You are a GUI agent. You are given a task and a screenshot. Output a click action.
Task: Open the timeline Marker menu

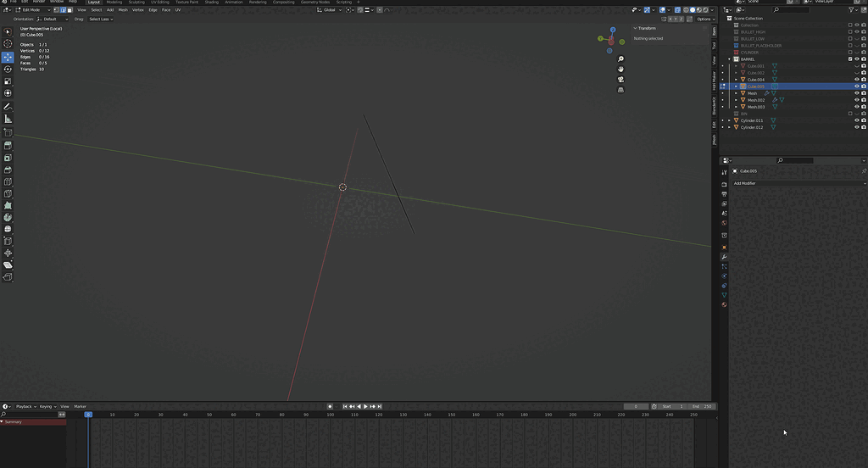tap(81, 406)
